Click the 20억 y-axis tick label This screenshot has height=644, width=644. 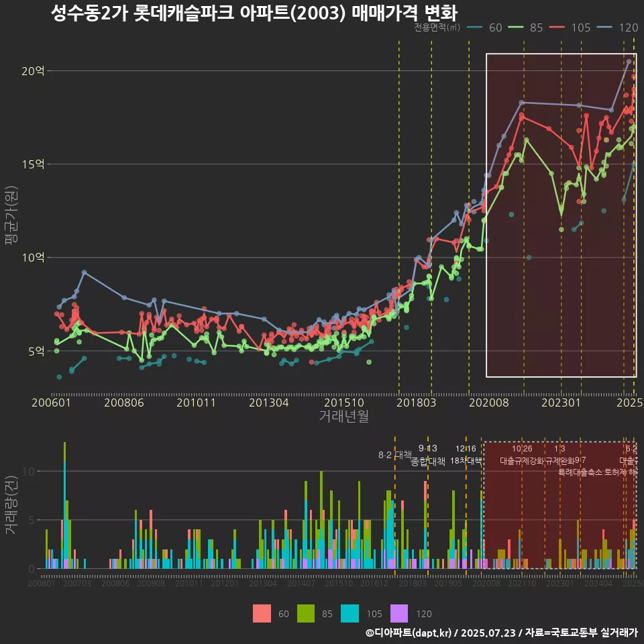coord(34,71)
